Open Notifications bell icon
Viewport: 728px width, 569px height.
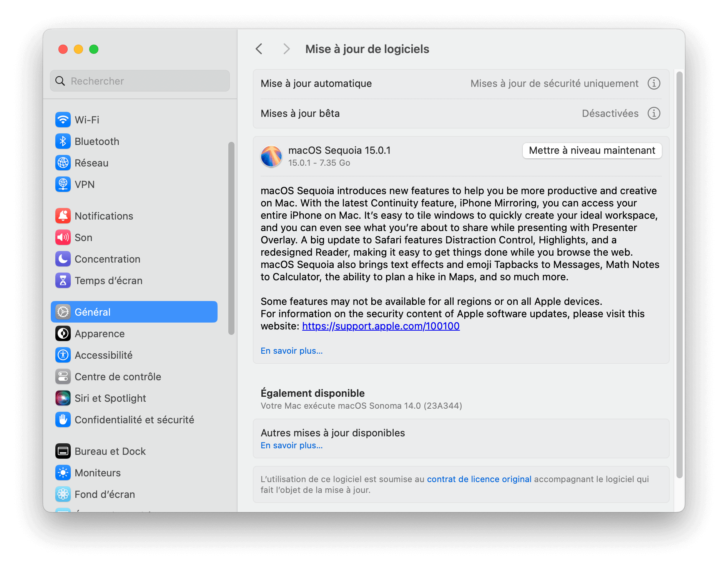point(63,216)
